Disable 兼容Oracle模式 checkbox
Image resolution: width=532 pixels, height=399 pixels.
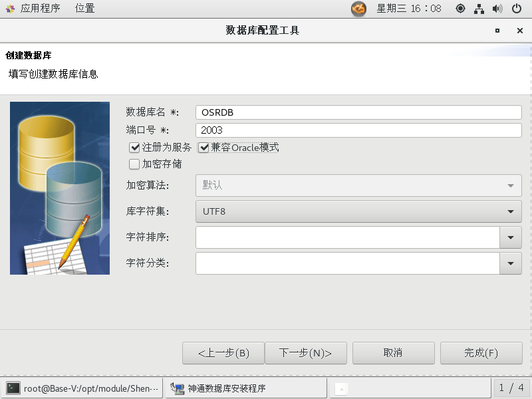203,148
